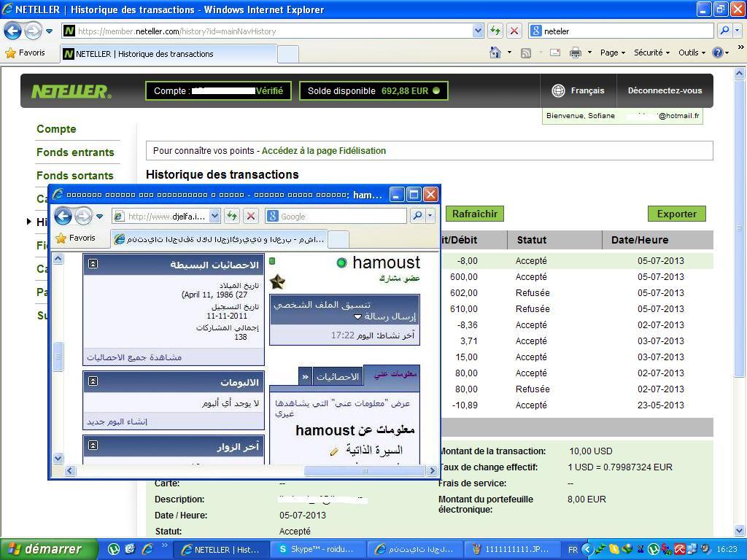Click Internet Explorer quick launch icon
747x560 pixels.
click(x=147, y=549)
